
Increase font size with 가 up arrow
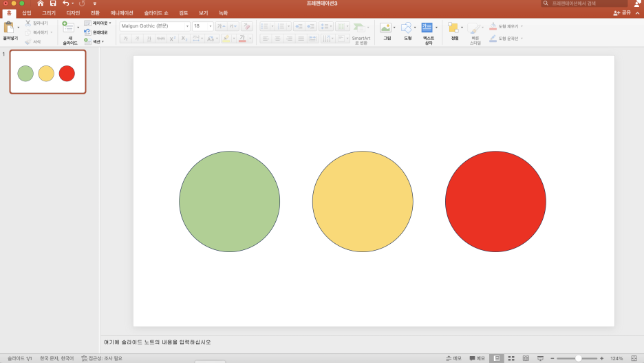click(x=221, y=26)
